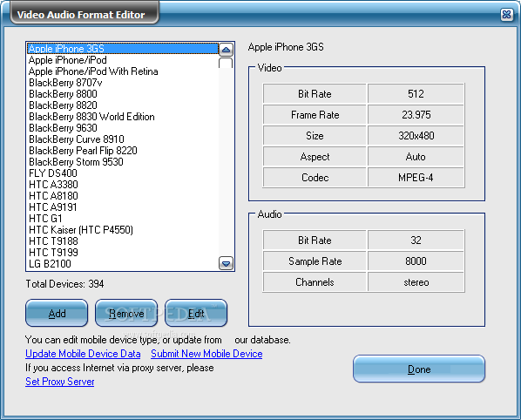Click Total Devices: 394 text

pyautogui.click(x=64, y=284)
